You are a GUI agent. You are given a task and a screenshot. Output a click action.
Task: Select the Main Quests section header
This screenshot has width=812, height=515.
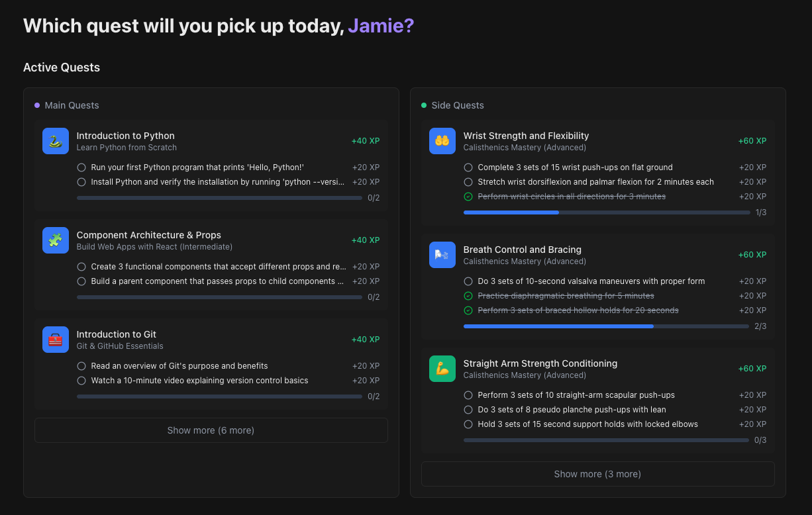[x=72, y=105]
